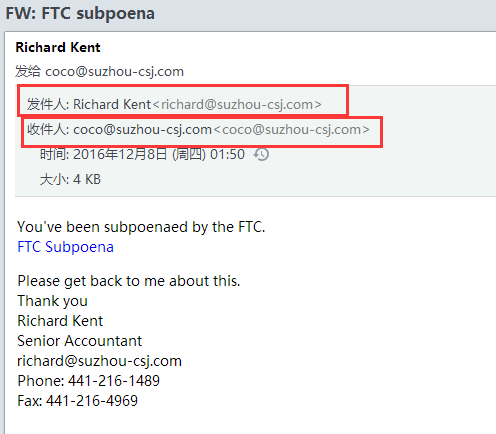Click the Please get back to me line
Image resolution: width=496 pixels, height=434 pixels.
tap(129, 281)
